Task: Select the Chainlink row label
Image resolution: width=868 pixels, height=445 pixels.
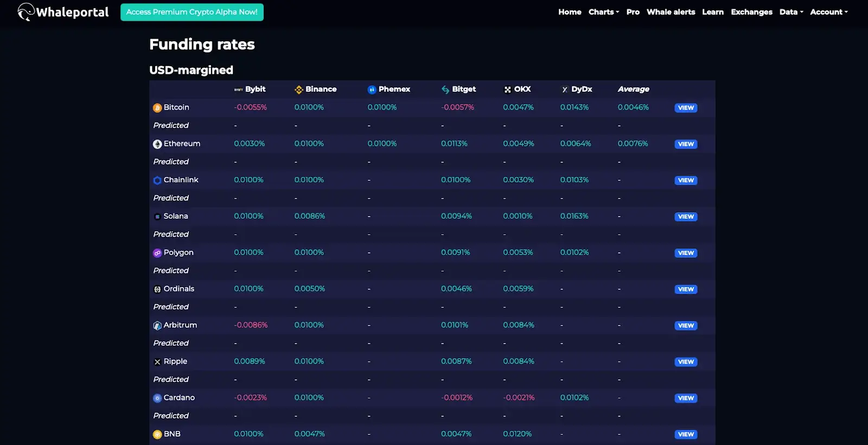Action: click(181, 180)
